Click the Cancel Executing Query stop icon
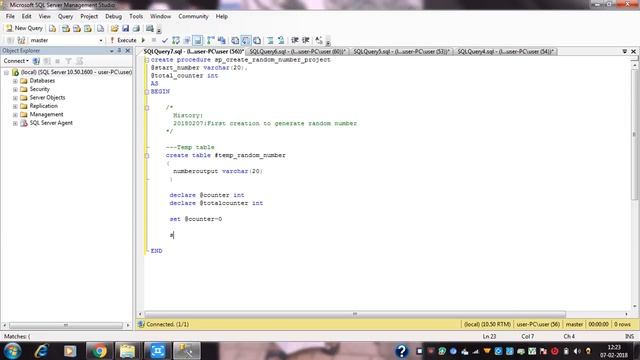640x360 pixels. point(154,40)
